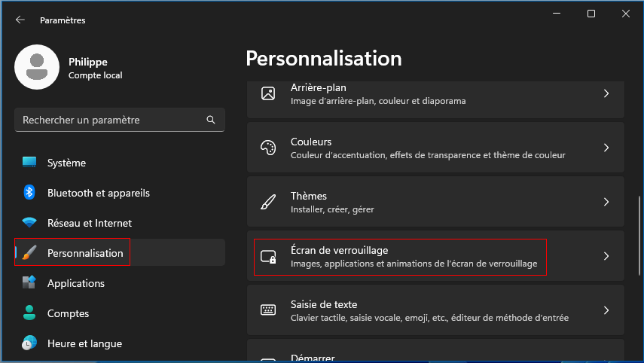Click the Comptes person icon
Image resolution: width=644 pixels, height=363 pixels.
coord(29,313)
